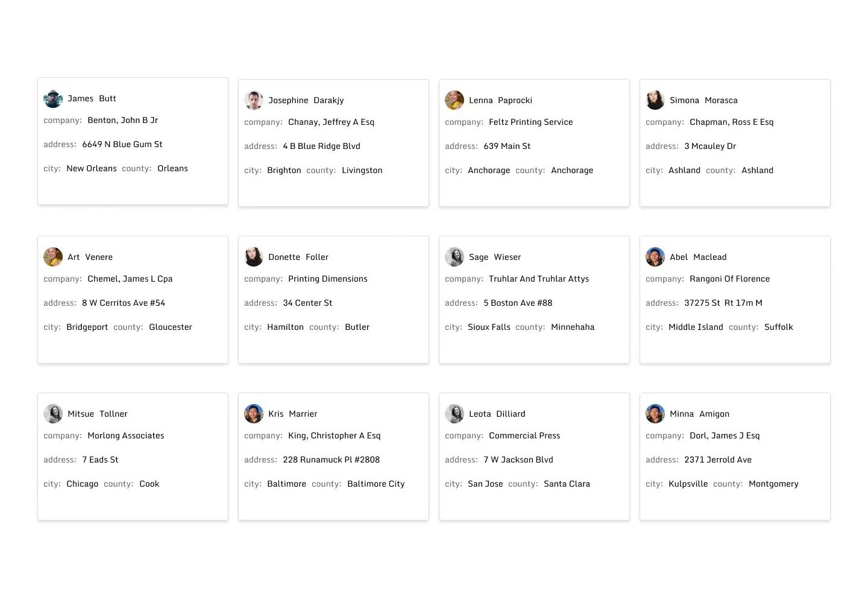Click Josephine Darakjy's profile picture
The height and width of the screenshot is (597, 868).
(x=254, y=101)
